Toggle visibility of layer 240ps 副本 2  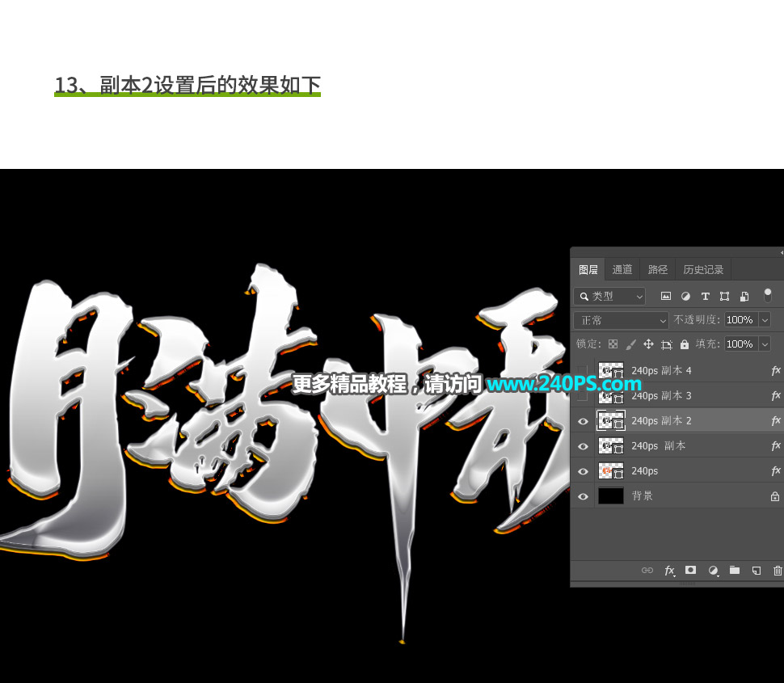(583, 420)
